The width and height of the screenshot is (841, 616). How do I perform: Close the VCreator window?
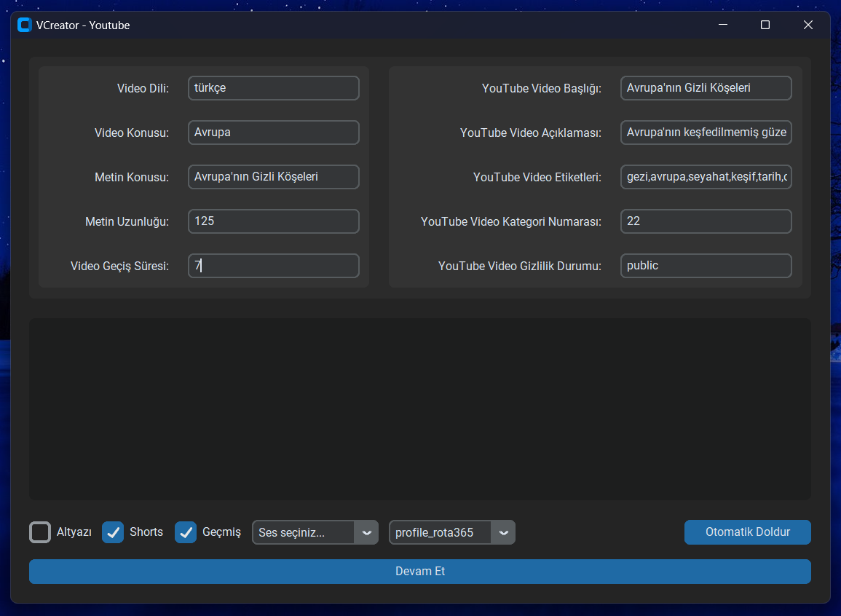click(x=808, y=25)
